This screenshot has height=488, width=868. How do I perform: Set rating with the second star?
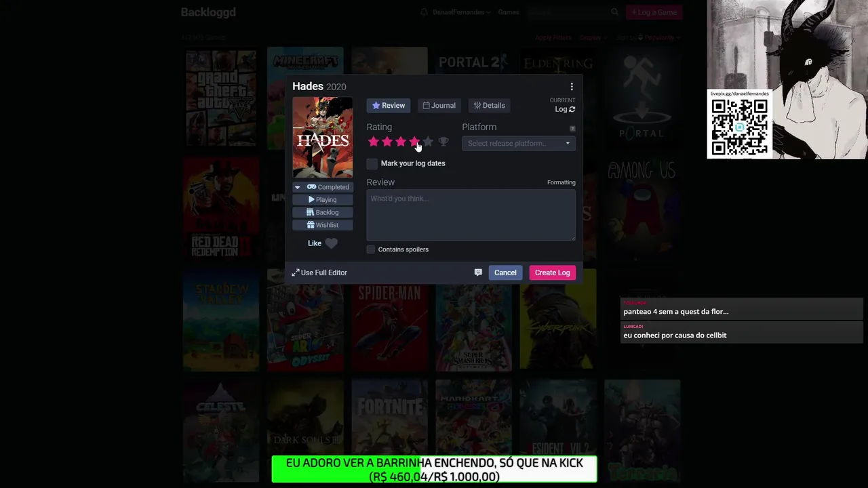coord(387,142)
